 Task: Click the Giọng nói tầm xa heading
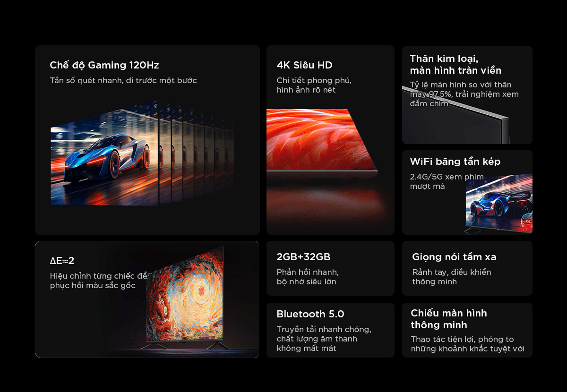454,257
